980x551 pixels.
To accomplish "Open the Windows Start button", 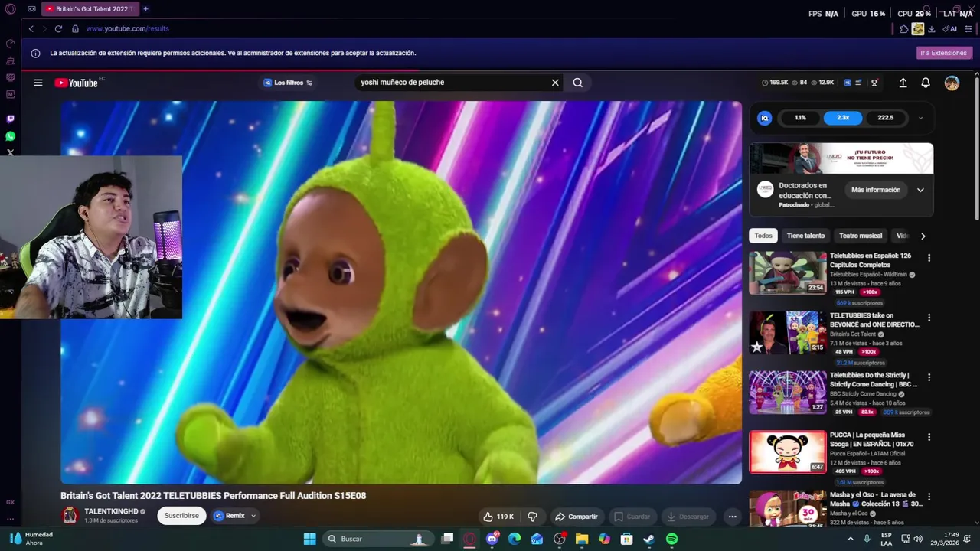I will point(309,539).
